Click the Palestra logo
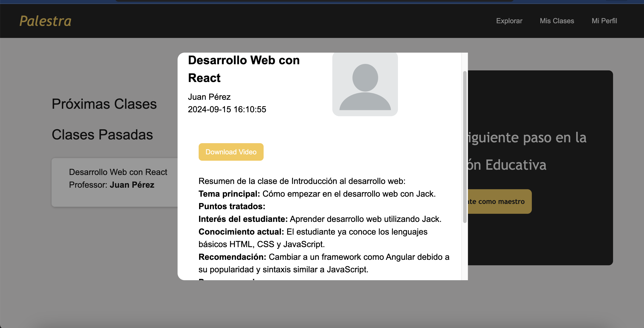This screenshot has height=328, width=644. 45,21
